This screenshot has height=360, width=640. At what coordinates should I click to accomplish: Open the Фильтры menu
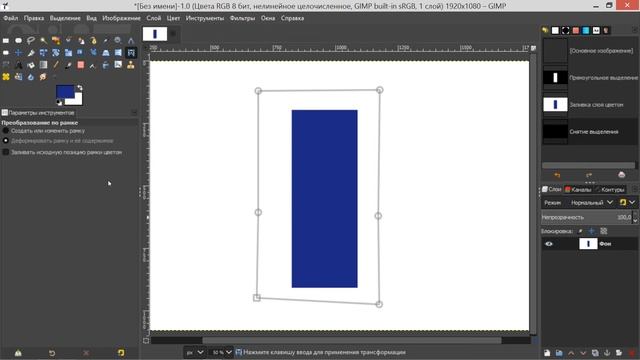click(x=242, y=18)
